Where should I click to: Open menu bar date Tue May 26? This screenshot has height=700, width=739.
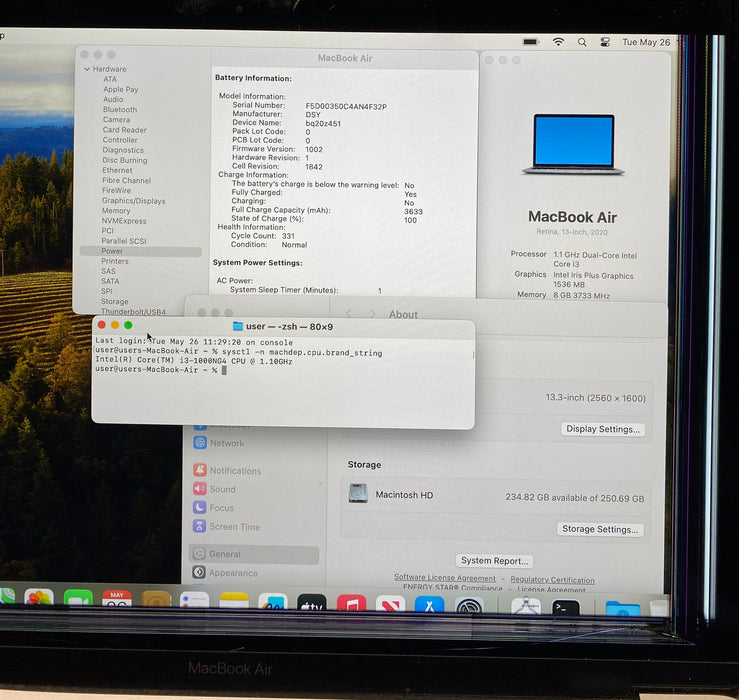tap(646, 42)
